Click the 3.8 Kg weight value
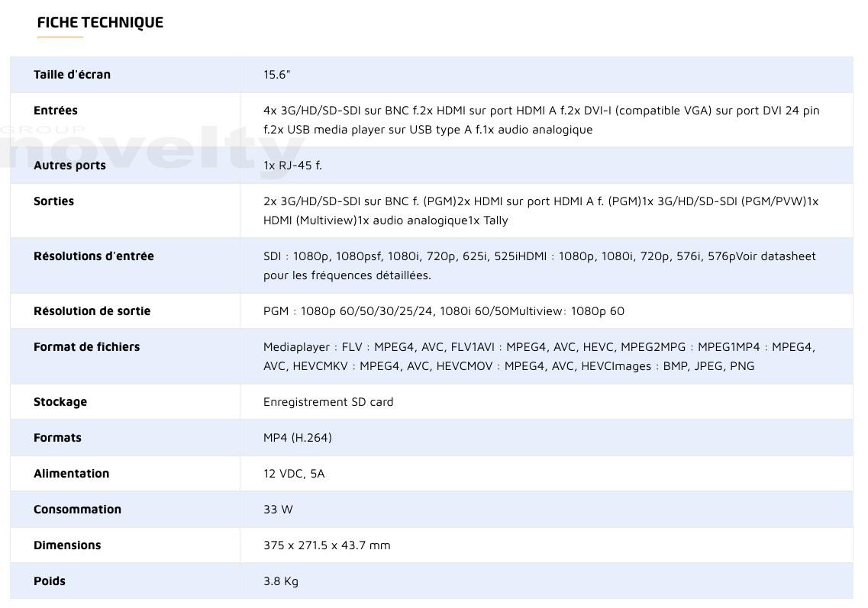 pos(281,581)
